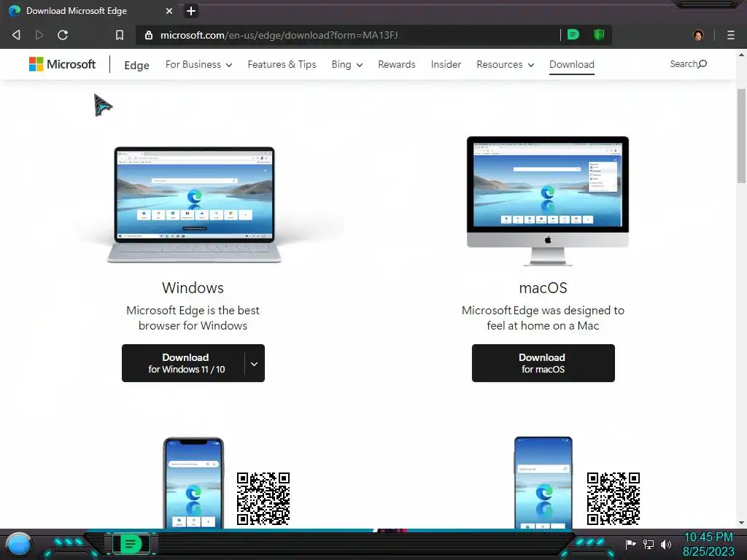Click the network tray icon
Viewport: 747px width, 560px height.
pyautogui.click(x=649, y=544)
